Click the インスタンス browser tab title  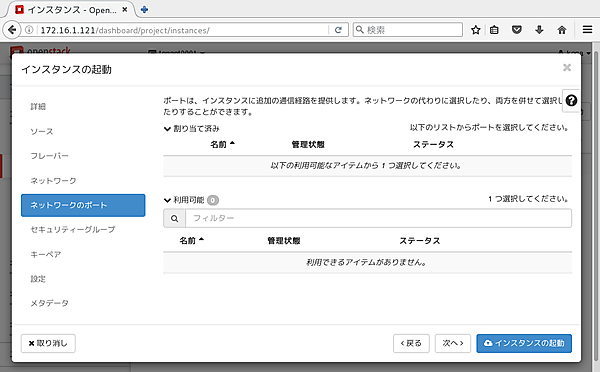tap(72, 10)
